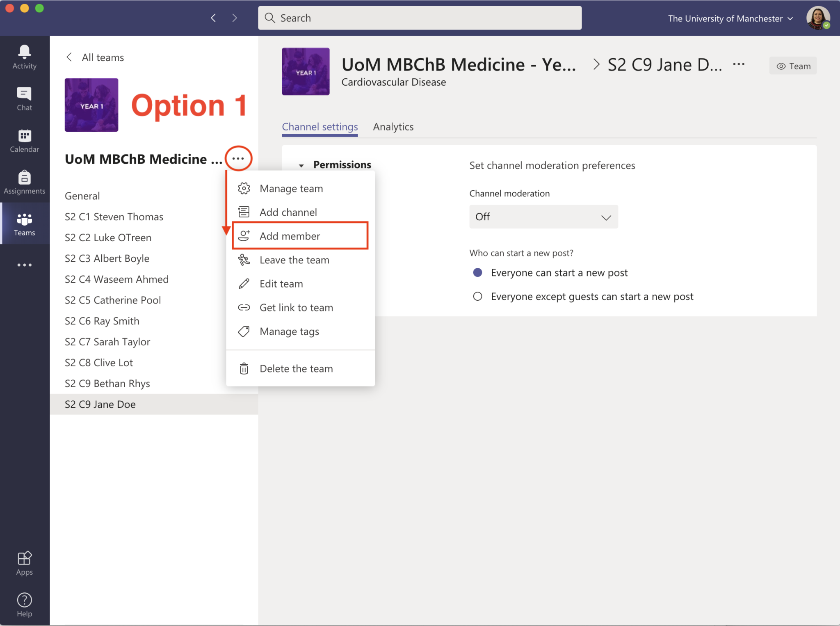Open the Channel moderation dropdown
Screen dimensions: 840x626
click(543, 217)
